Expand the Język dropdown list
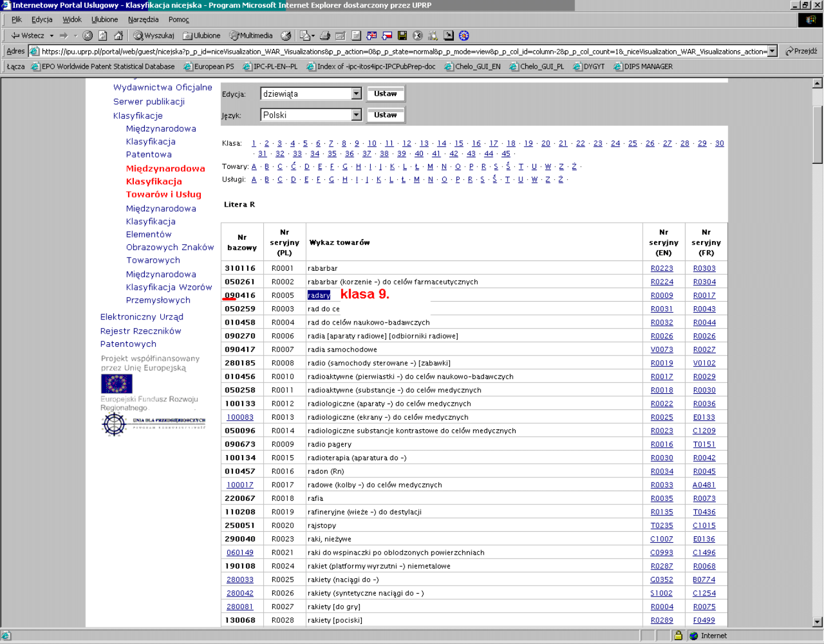The image size is (824, 644). pyautogui.click(x=356, y=115)
